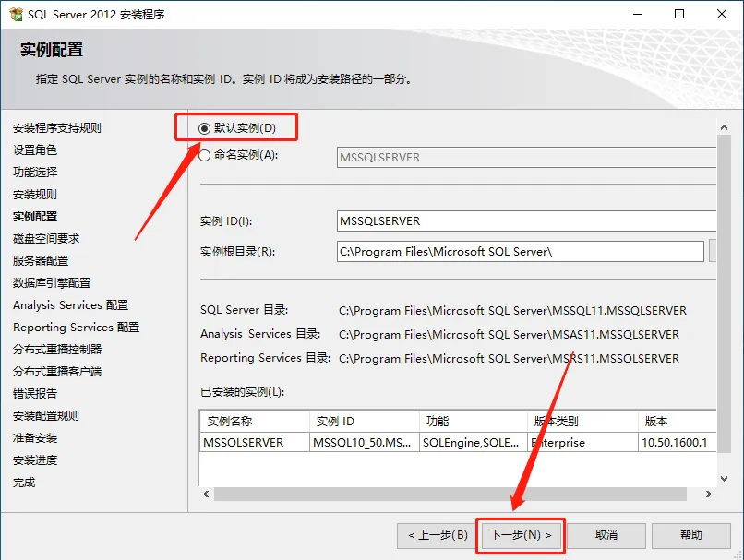744x560 pixels.
Task: Click the named instance MSSQLSERVER field
Action: [x=526, y=158]
